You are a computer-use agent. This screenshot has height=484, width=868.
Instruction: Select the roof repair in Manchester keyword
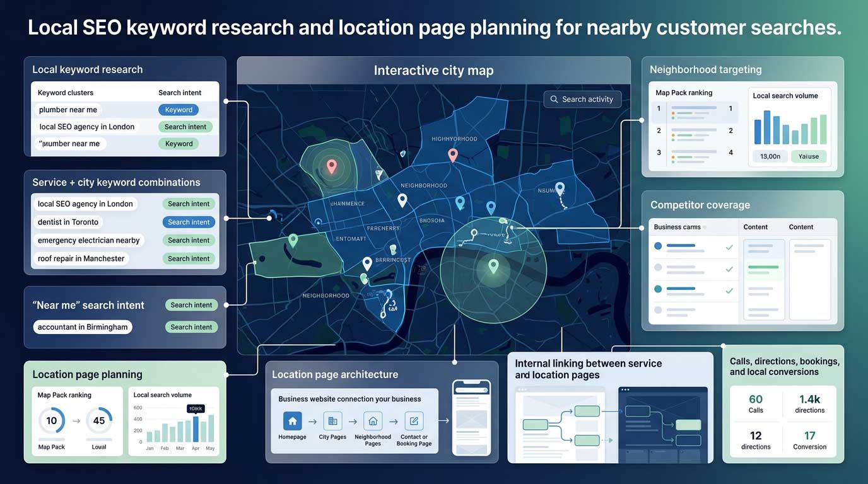(81, 258)
